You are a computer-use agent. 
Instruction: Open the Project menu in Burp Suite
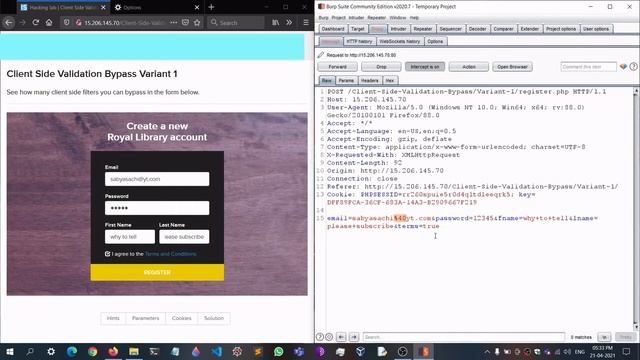pyautogui.click(x=338, y=18)
